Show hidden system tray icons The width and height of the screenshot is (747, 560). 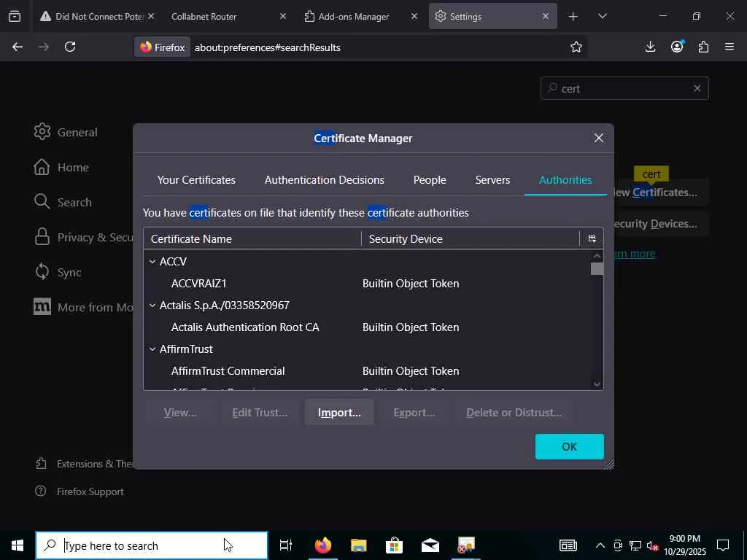(x=600, y=545)
